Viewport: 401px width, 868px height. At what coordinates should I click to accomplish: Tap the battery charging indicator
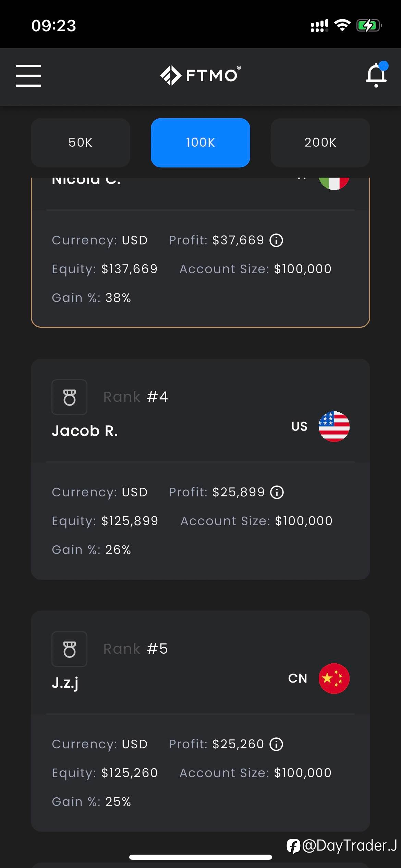pyautogui.click(x=369, y=25)
